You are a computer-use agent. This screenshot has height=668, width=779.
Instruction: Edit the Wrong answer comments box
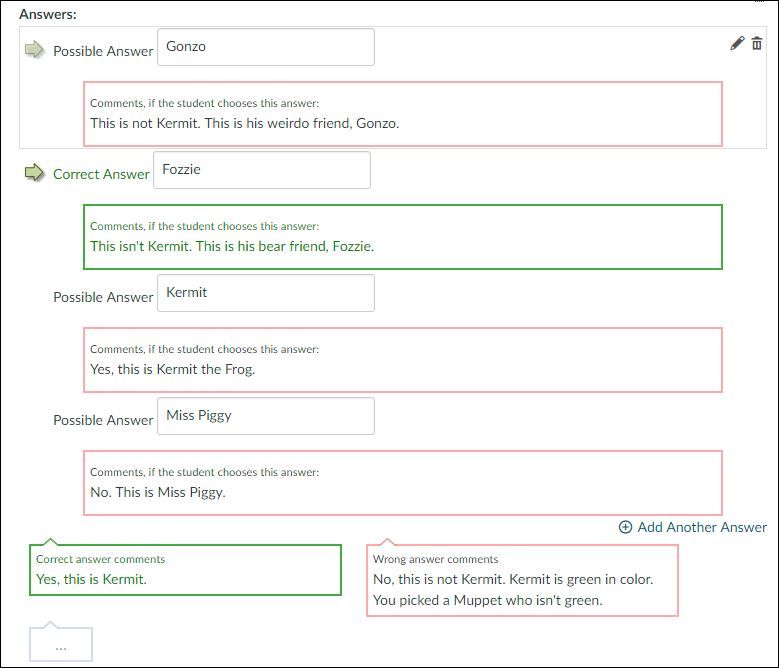pos(522,581)
